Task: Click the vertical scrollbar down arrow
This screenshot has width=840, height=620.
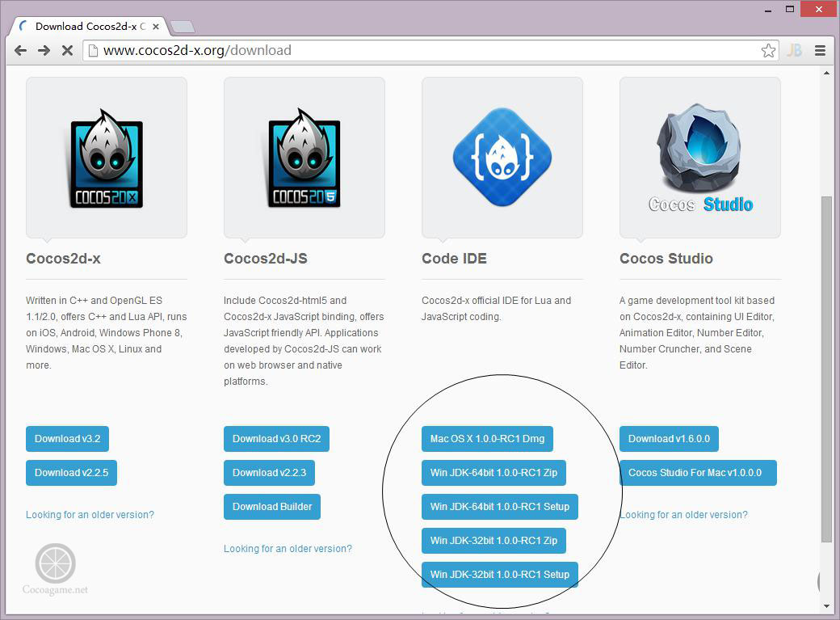Action: coord(826,606)
